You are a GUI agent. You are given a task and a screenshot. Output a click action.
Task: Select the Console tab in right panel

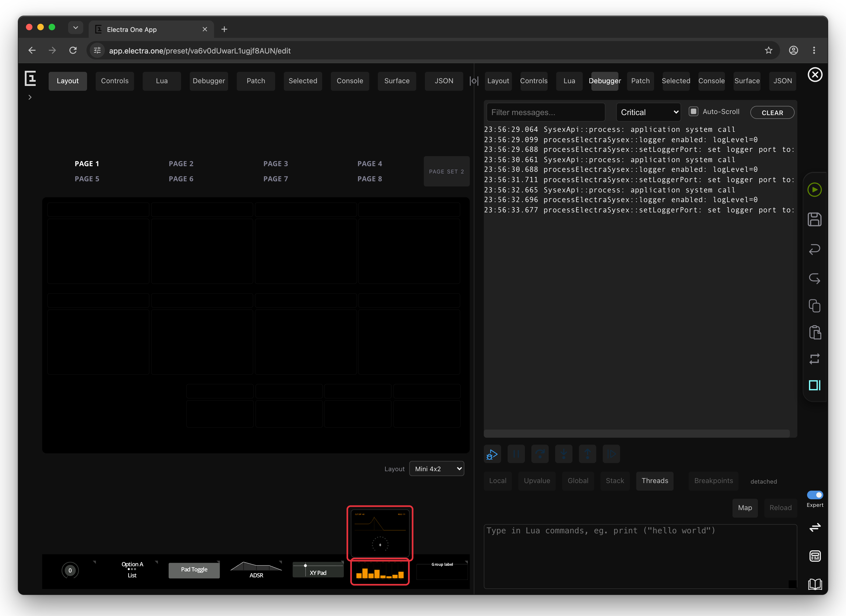[711, 81]
